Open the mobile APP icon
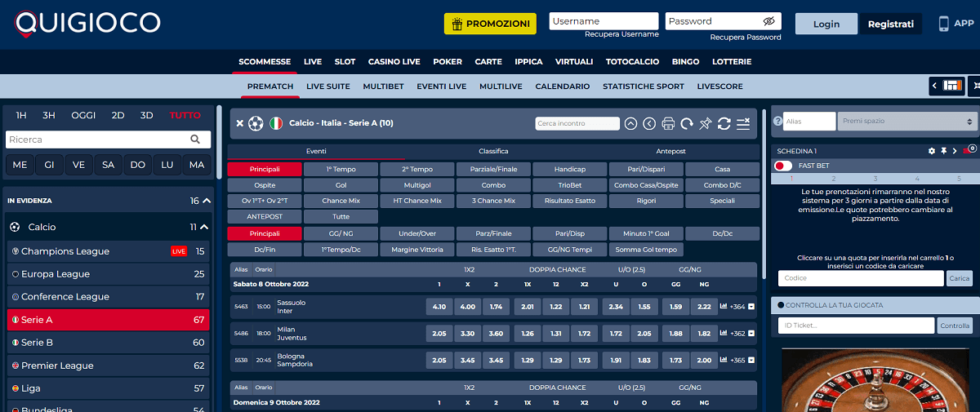 [945, 24]
